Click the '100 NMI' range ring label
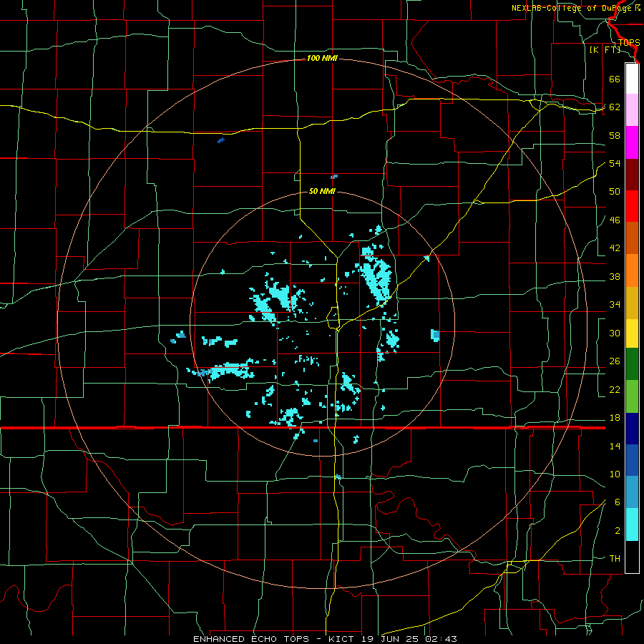The width and height of the screenshot is (644, 644). 322,59
